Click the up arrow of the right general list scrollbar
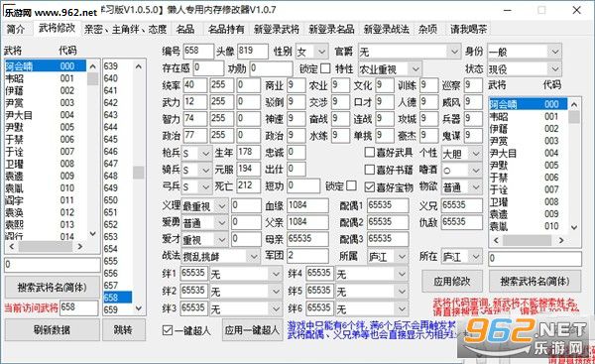595x364 pixels. click(x=574, y=104)
